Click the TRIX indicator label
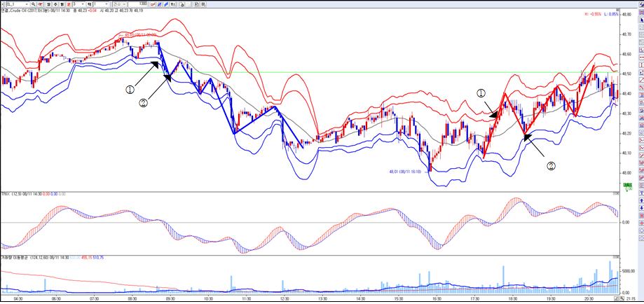 pos(6,193)
